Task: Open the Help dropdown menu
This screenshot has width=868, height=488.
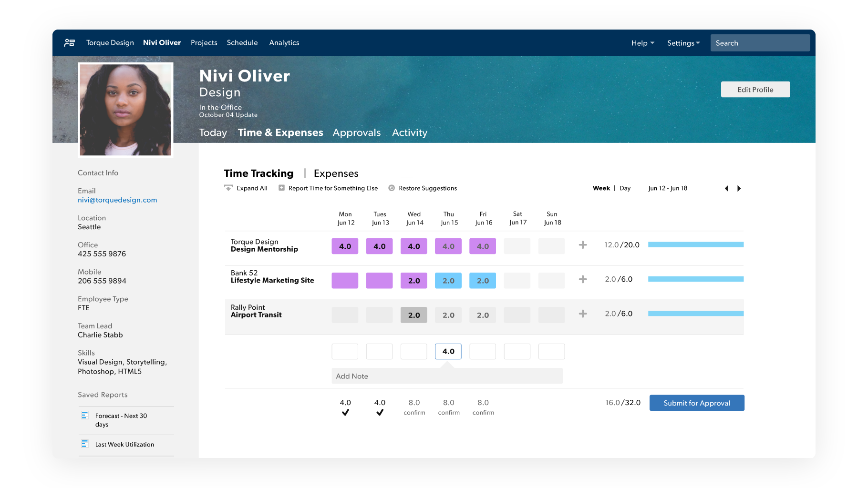Action: tap(642, 43)
